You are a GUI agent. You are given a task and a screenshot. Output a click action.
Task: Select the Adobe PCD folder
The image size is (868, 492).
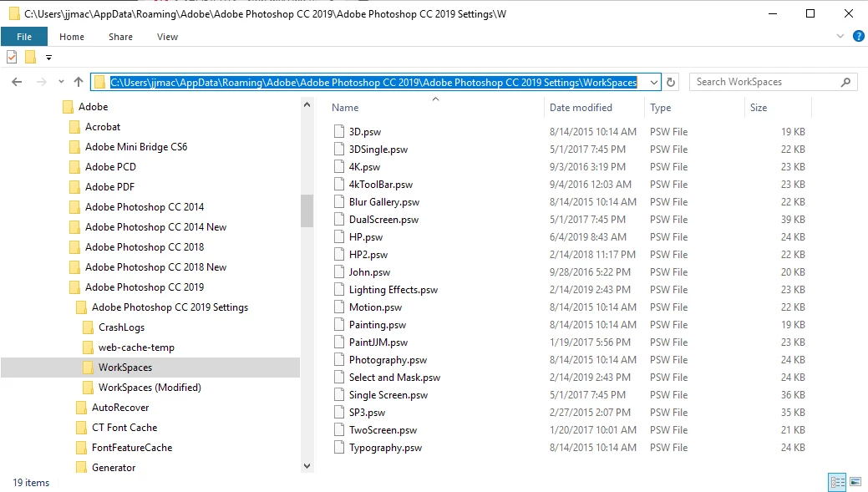point(110,166)
